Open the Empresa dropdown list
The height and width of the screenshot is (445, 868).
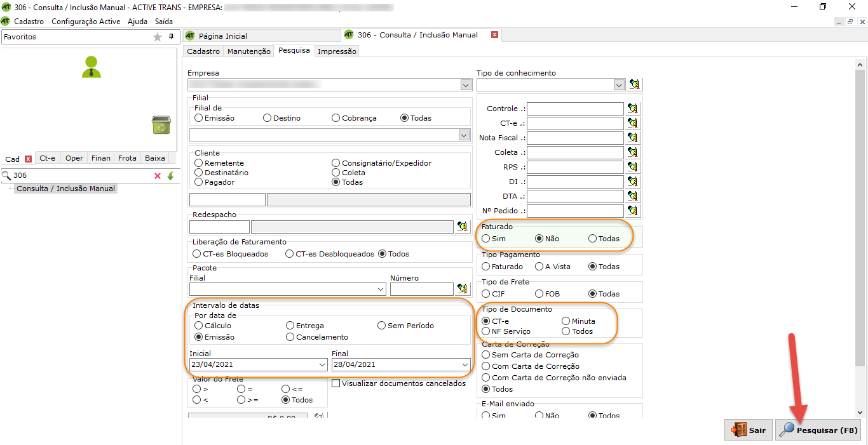click(x=465, y=84)
